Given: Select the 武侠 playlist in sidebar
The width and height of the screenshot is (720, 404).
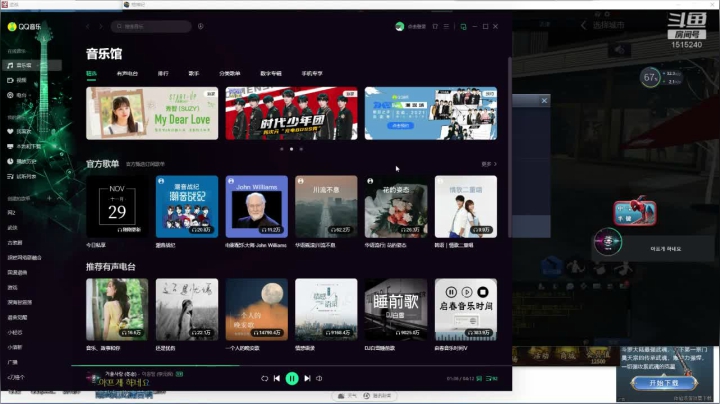Looking at the screenshot, I should 12,228.
